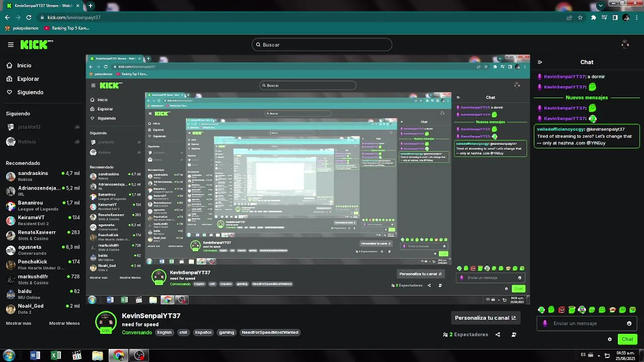
Task: Click the KevinSenpaiYT37 live avatar below the stream
Action: point(106,322)
